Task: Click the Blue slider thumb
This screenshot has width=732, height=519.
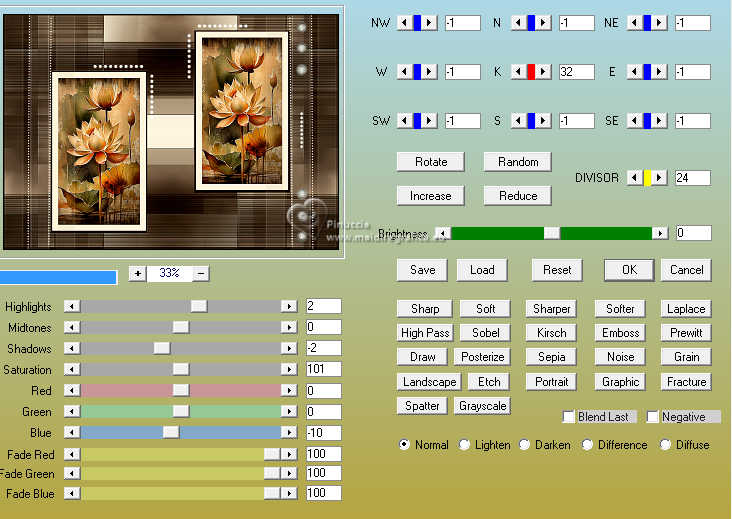Action: [x=171, y=432]
